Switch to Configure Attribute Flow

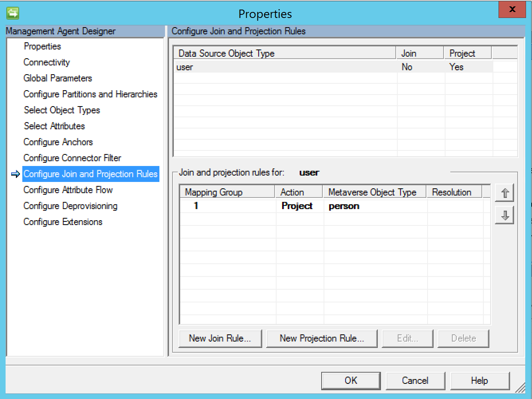pyautogui.click(x=68, y=190)
